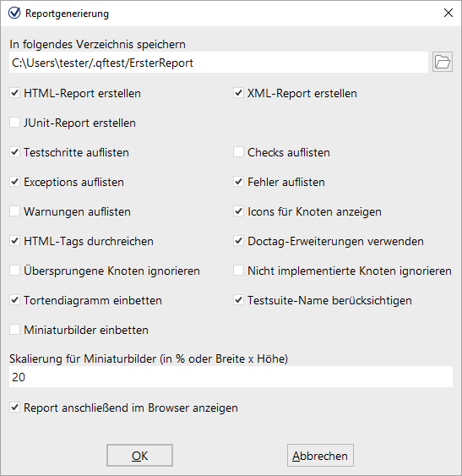Viewport: 462px width, 476px height.
Task: Disable Icons für Knoten anzeigen
Action: pyautogui.click(x=238, y=211)
